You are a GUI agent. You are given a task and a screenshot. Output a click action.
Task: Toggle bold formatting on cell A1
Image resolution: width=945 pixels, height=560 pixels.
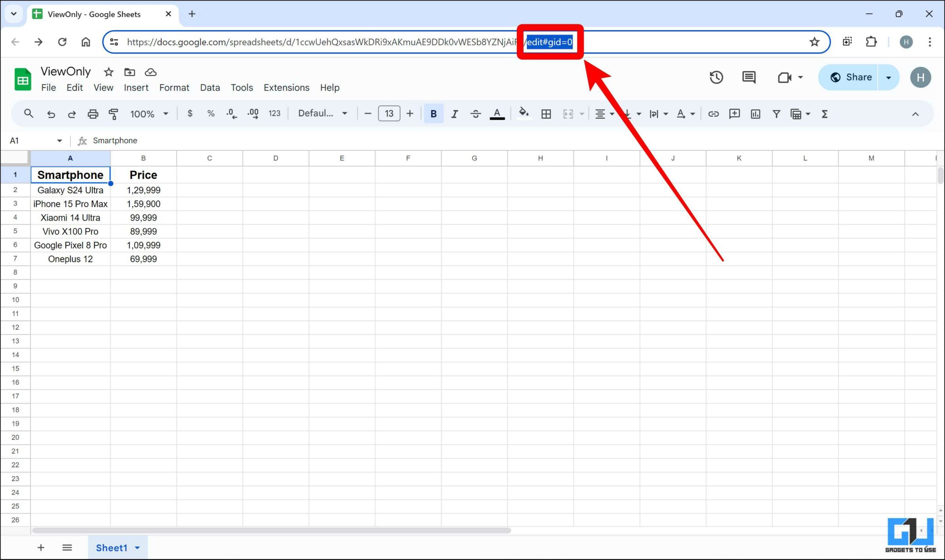click(x=433, y=113)
